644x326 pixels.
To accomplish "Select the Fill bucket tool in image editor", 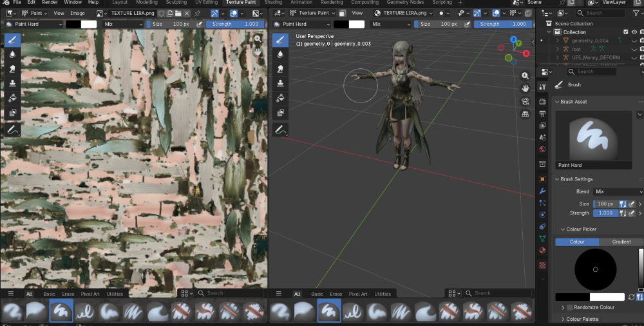I will click(x=12, y=97).
